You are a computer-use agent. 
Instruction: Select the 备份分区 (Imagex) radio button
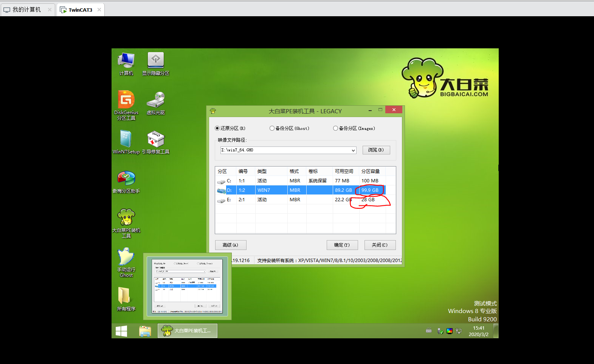coord(335,128)
